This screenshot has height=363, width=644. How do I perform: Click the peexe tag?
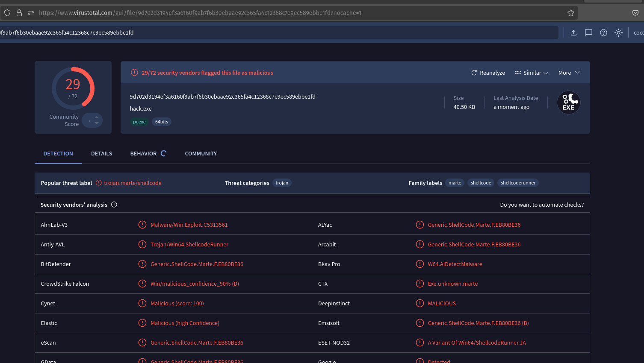click(139, 122)
